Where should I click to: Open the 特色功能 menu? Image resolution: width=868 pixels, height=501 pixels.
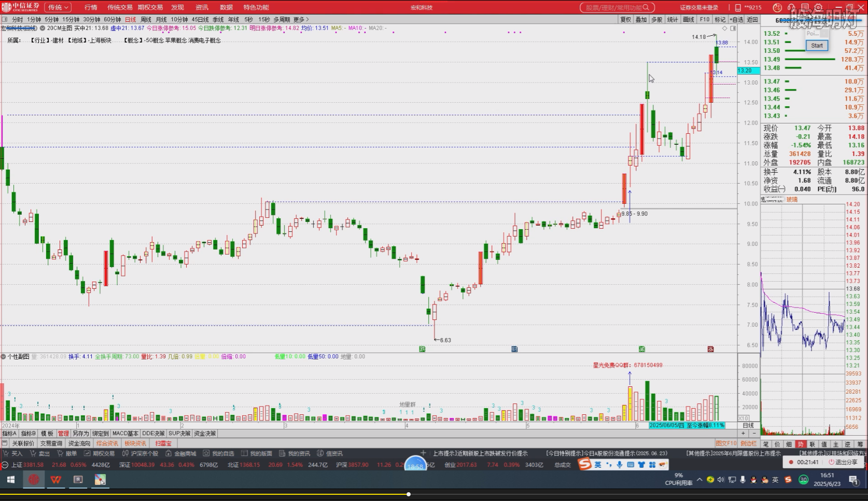[x=256, y=7]
